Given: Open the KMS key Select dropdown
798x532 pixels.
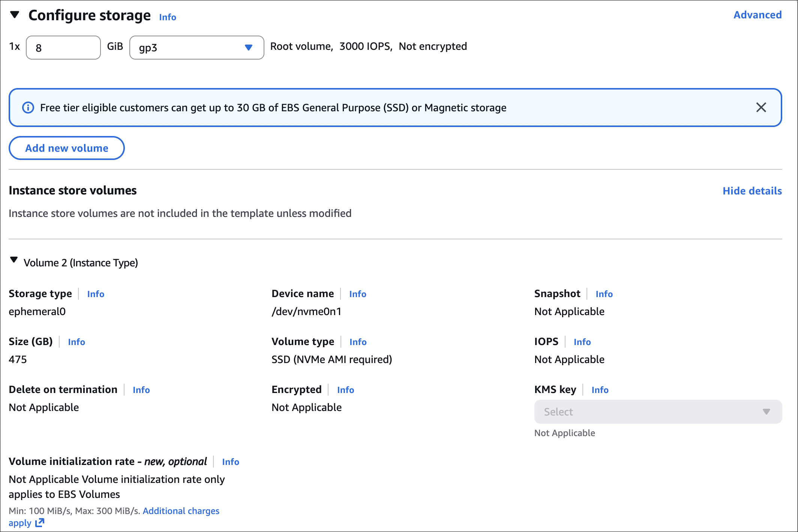Looking at the screenshot, I should click(658, 412).
